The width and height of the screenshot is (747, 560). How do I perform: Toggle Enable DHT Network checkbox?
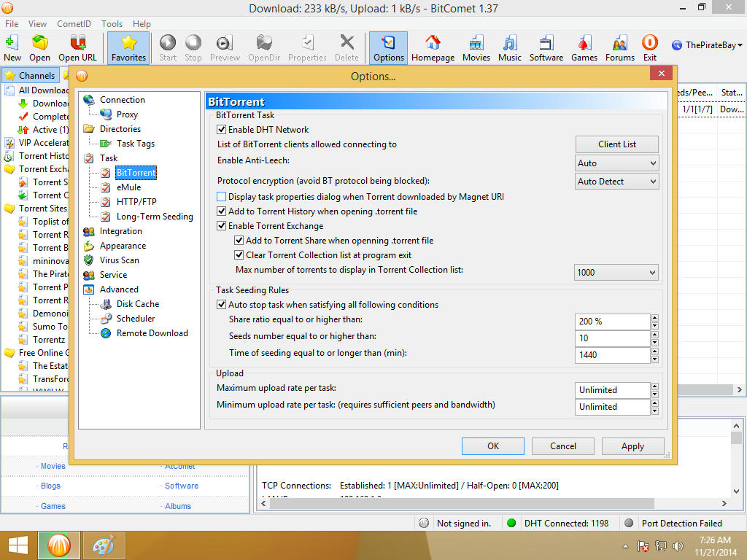[221, 130]
